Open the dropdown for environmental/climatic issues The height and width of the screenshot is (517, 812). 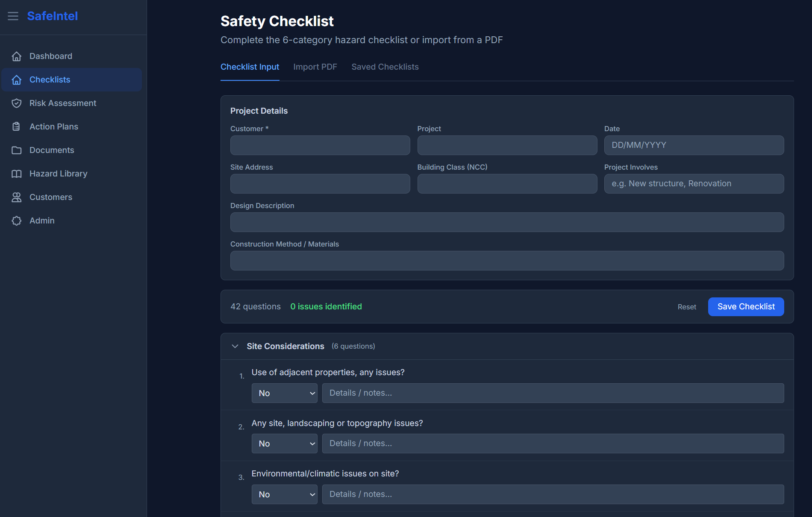(x=284, y=494)
